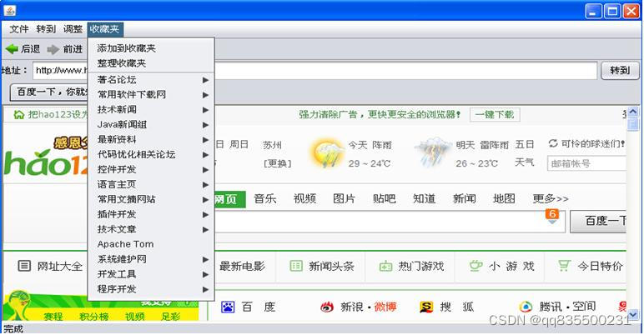Choose 整理收藏夹 menu item
This screenshot has width=644, height=335.
pos(151,63)
